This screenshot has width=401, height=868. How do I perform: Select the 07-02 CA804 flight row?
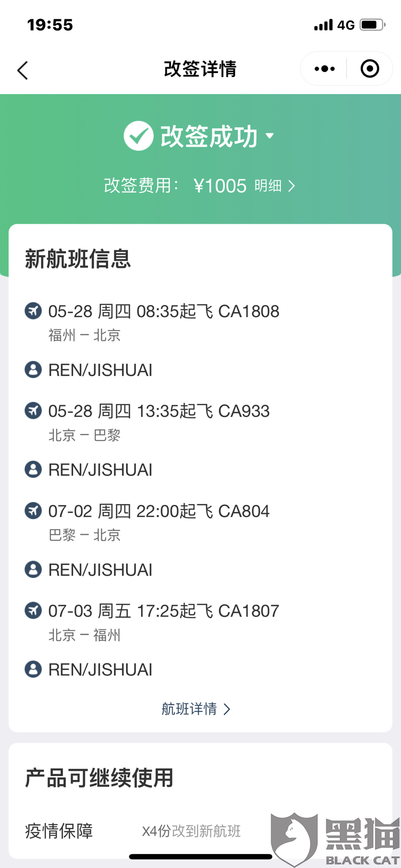click(x=159, y=511)
